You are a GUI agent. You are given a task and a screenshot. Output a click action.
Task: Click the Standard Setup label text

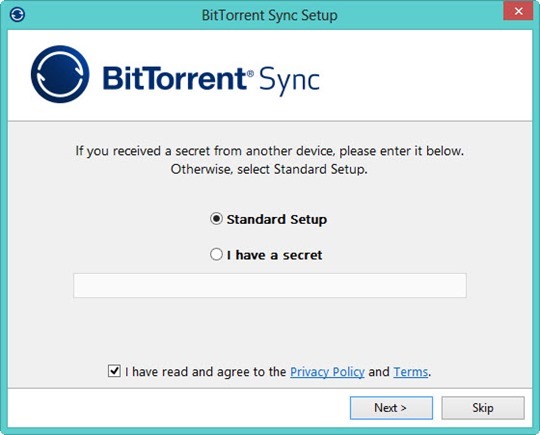(277, 219)
